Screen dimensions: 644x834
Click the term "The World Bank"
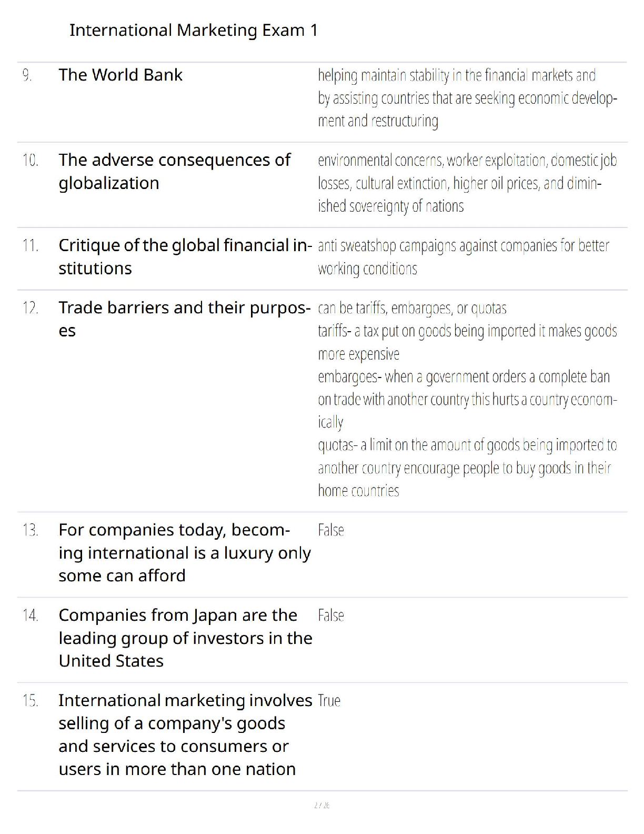pyautogui.click(x=120, y=75)
